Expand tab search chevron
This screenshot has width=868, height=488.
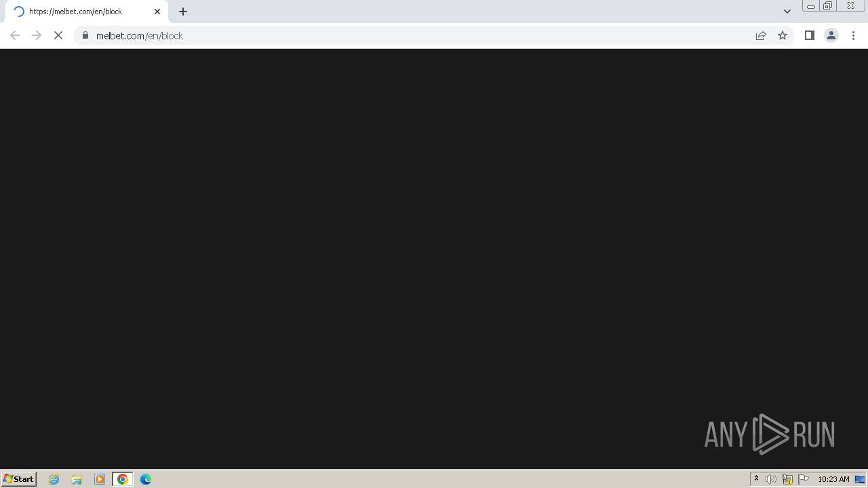pos(787,12)
